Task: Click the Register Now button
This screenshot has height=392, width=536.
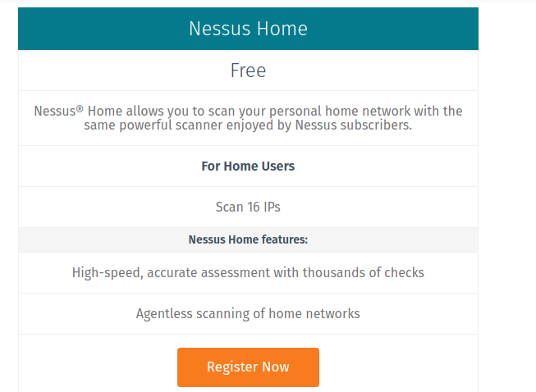Action: pos(248,367)
